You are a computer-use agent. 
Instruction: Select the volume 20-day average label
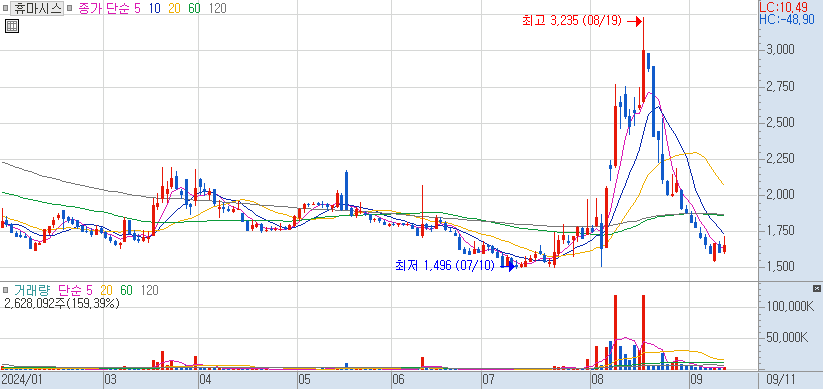click(106, 290)
